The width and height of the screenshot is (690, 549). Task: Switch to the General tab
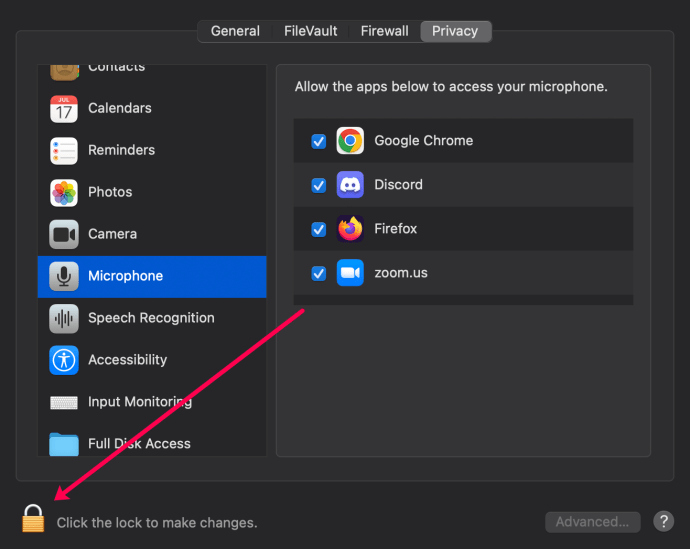click(235, 31)
